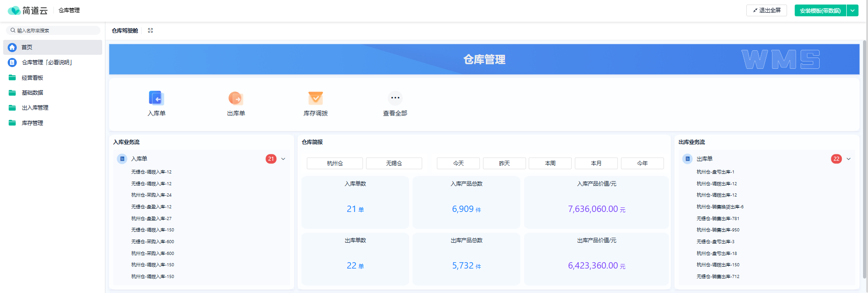Click the 首页 home icon in sidebar
868x293 pixels.
tap(12, 47)
